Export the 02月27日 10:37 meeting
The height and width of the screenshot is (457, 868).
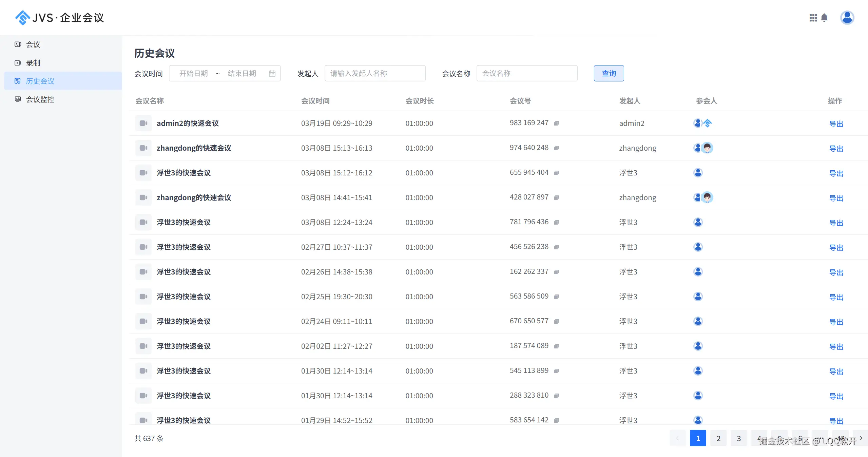coord(836,248)
